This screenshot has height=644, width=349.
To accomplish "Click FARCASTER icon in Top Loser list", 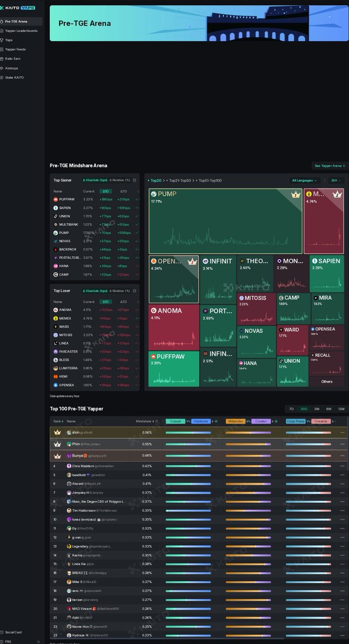I will pyautogui.click(x=55, y=352).
